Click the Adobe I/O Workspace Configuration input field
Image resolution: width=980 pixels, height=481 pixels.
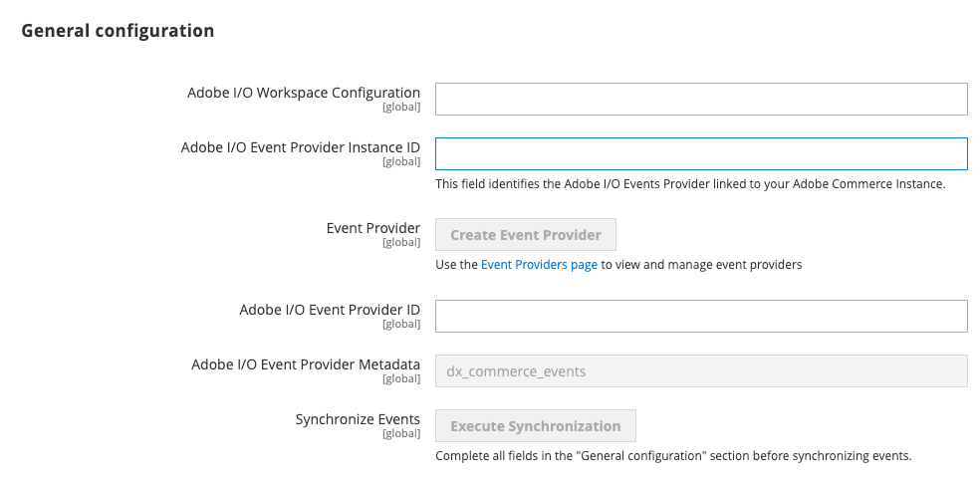pos(701,100)
